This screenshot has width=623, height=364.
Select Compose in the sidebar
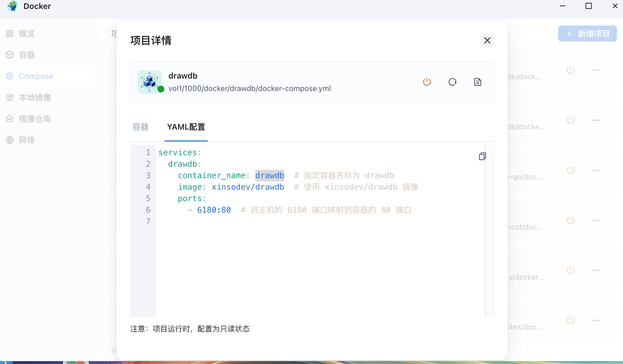[36, 76]
